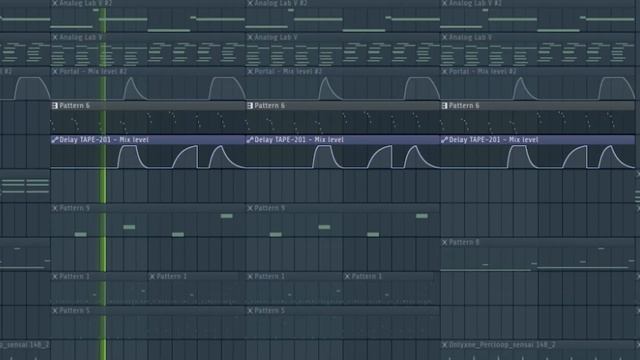This screenshot has height=360, width=640.
Task: Click the rightmost Pattern 6 clip's menu icon
Action: tap(444, 106)
